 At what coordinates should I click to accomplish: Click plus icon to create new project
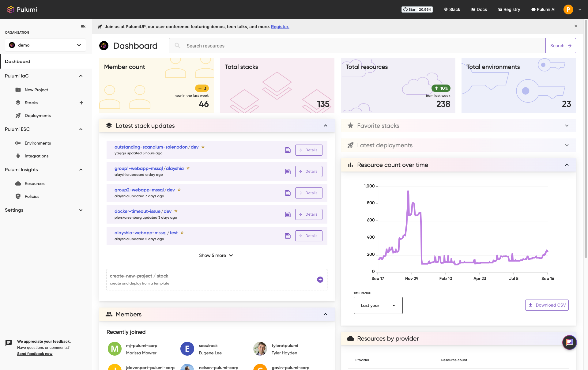click(x=320, y=280)
